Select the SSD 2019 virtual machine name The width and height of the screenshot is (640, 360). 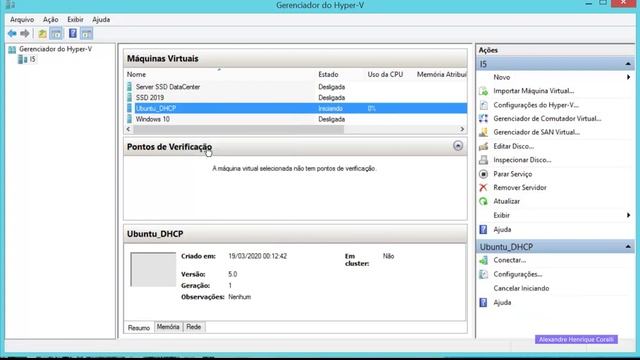tap(150, 98)
